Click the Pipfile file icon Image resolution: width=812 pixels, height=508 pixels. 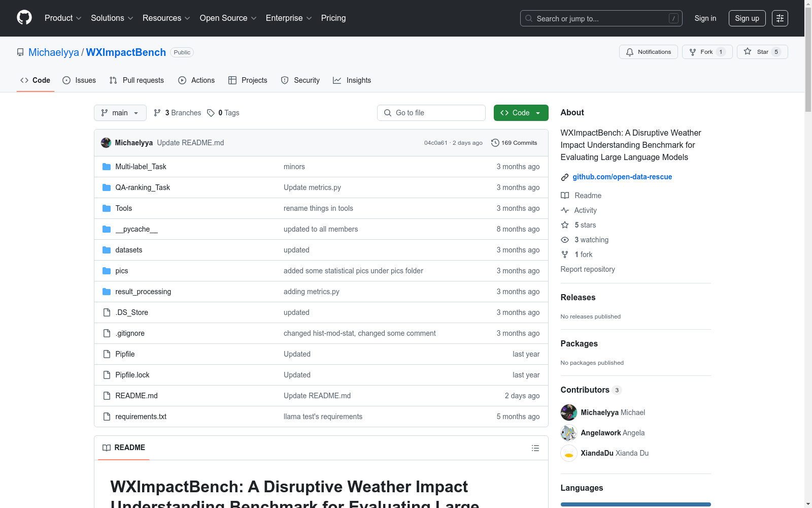pyautogui.click(x=107, y=354)
